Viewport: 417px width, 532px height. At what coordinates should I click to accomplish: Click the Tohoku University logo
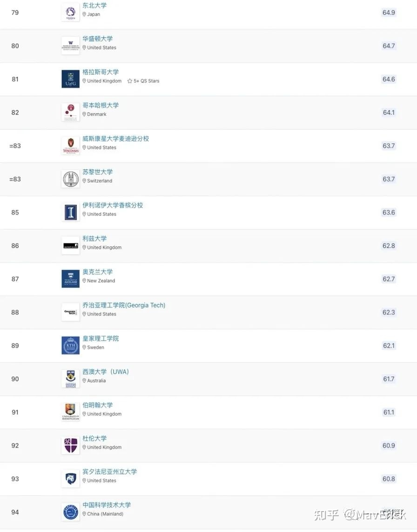[x=71, y=13]
